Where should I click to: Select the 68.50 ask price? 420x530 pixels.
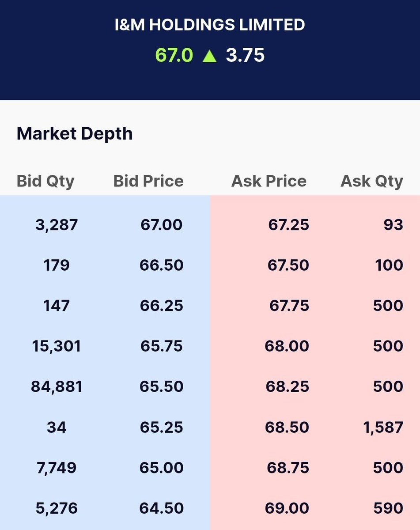[288, 428]
